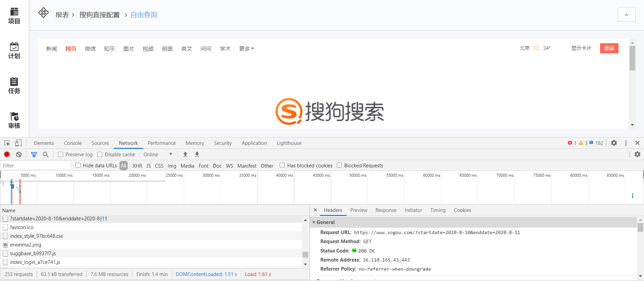The width and height of the screenshot is (644, 281).
Task: Open the Online throttling dropdown
Action: (x=158, y=155)
